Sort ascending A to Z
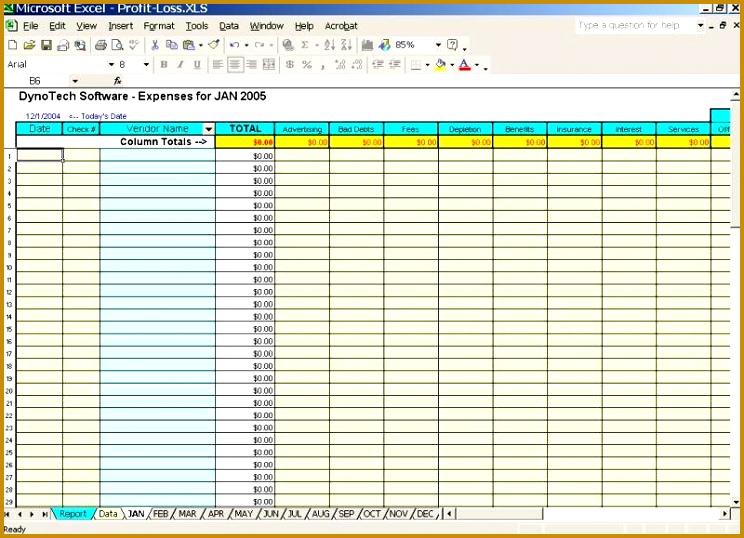Viewport: 744px width, 538px height. click(329, 45)
